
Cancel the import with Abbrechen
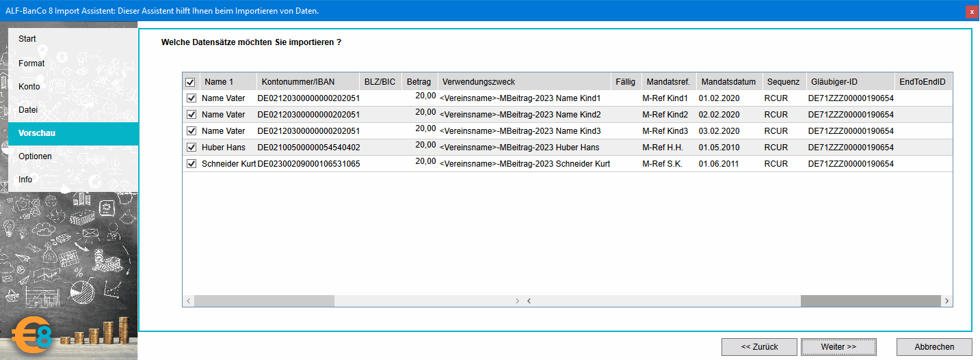pos(934,347)
